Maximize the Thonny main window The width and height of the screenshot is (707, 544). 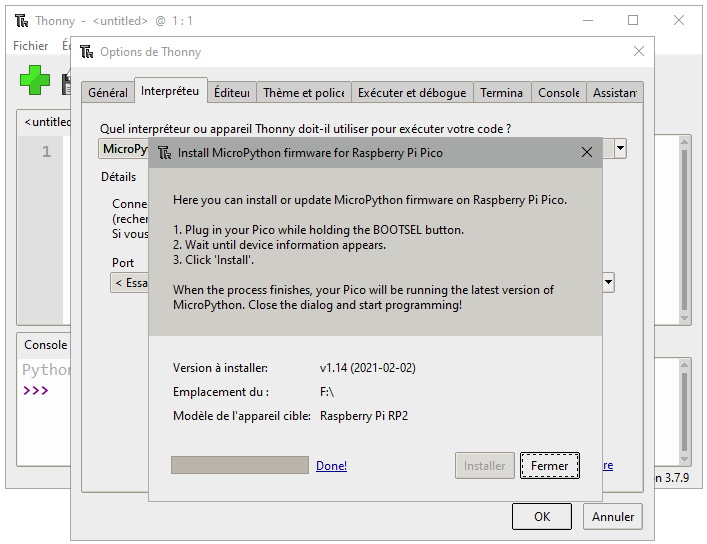coord(633,21)
